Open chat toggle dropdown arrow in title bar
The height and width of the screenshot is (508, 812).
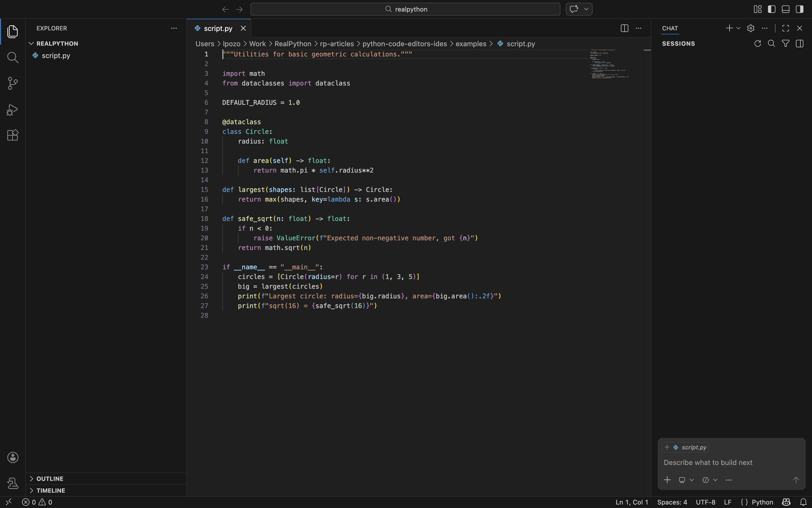tap(586, 9)
